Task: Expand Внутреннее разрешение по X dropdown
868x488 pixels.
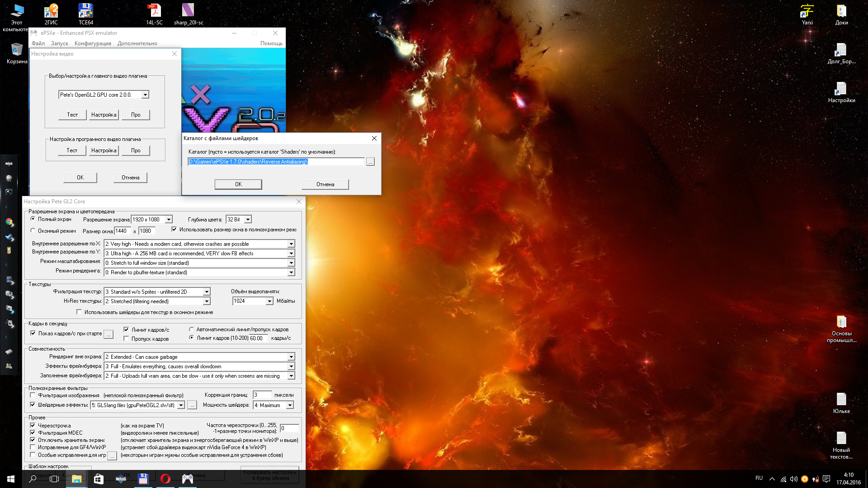Action: [291, 244]
